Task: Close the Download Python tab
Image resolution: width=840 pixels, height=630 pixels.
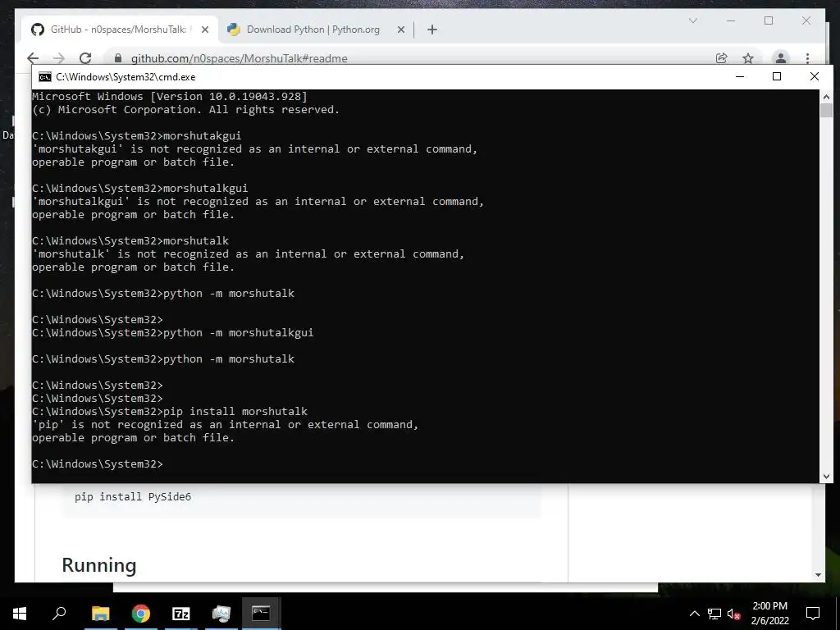Action: coord(400,30)
